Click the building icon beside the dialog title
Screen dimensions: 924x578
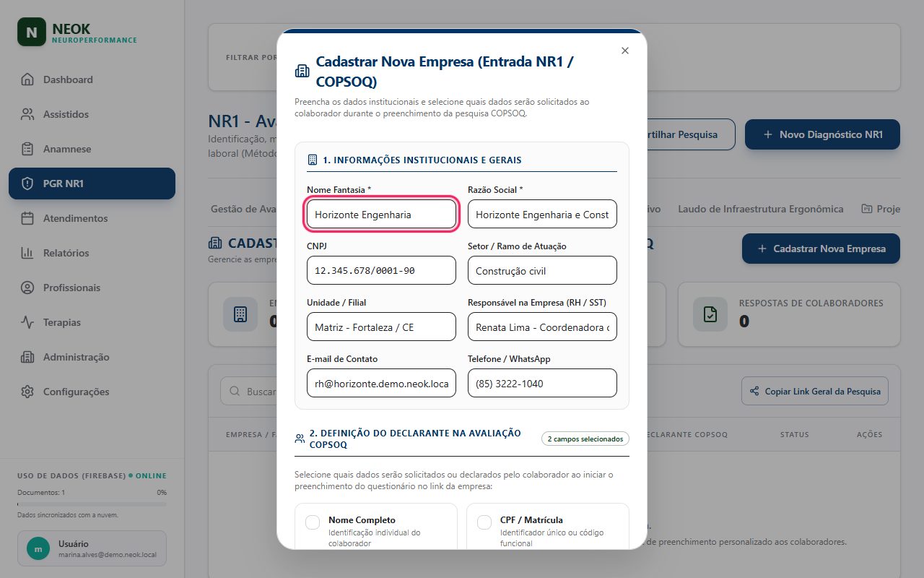[x=302, y=71]
